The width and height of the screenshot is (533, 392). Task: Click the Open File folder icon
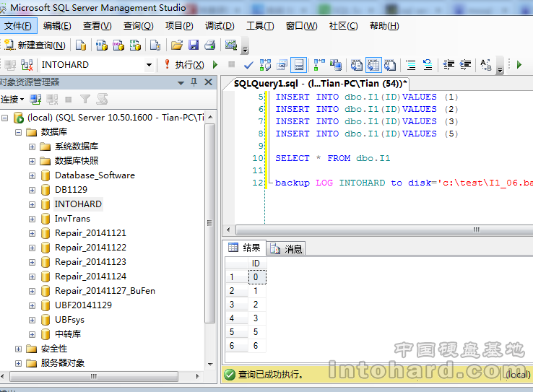pyautogui.click(x=176, y=45)
